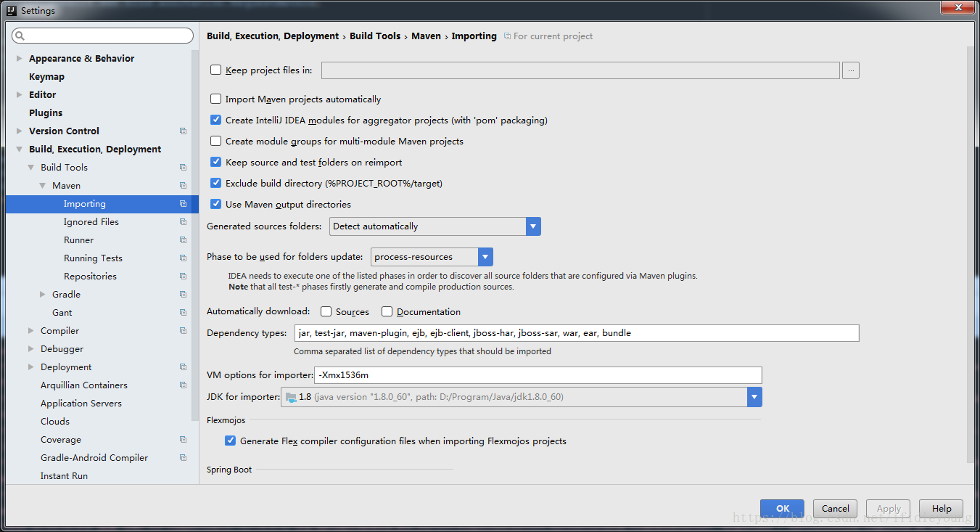Viewport: 980px width, 532px height.
Task: Click the Help button
Action: [x=942, y=509]
